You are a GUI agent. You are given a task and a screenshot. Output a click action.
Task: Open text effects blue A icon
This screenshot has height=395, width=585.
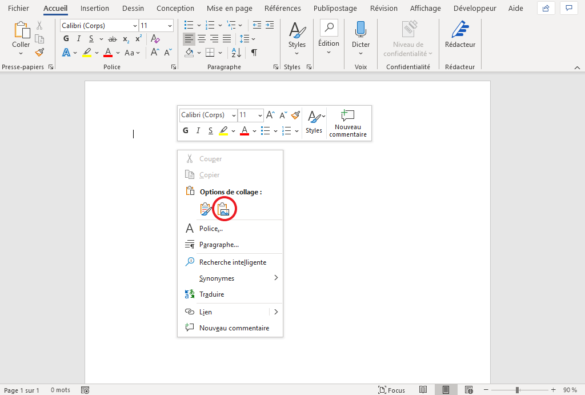click(x=66, y=53)
